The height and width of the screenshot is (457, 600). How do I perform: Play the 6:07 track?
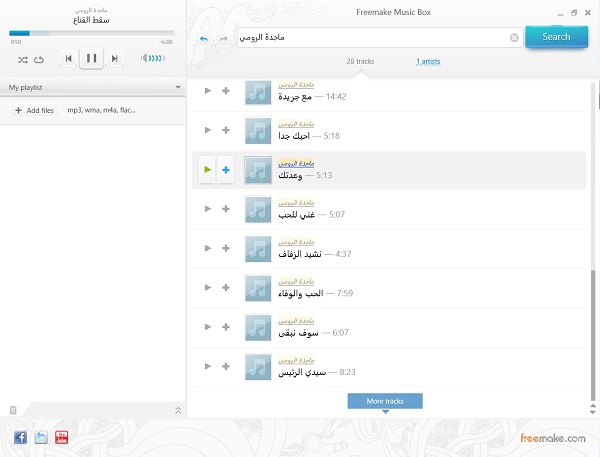click(208, 327)
